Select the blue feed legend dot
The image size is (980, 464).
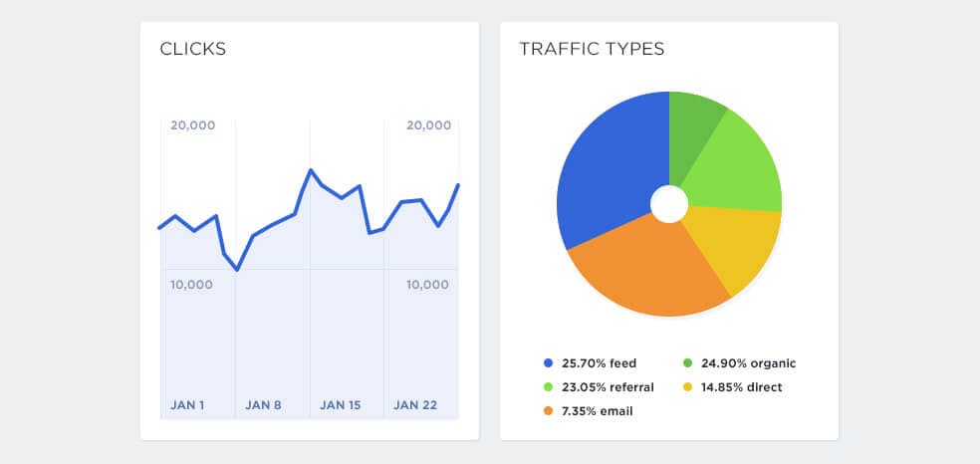click(x=549, y=362)
